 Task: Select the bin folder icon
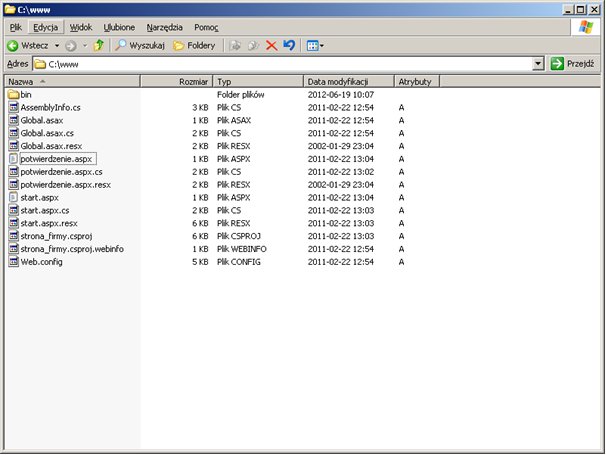point(14,95)
